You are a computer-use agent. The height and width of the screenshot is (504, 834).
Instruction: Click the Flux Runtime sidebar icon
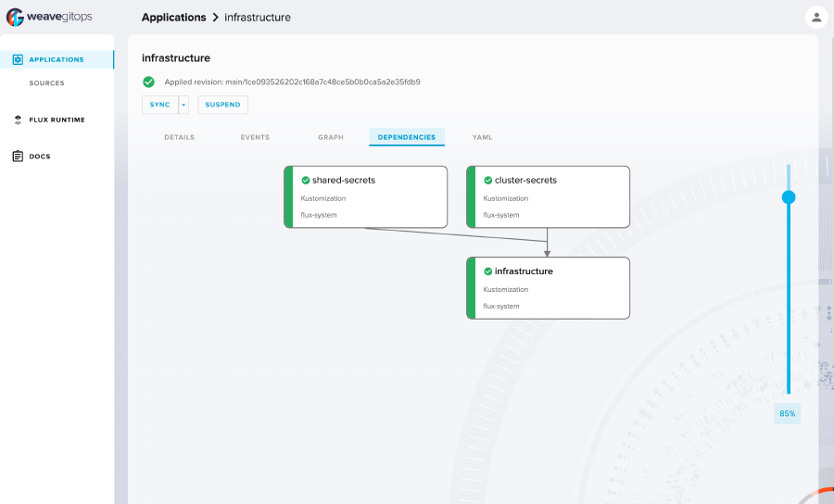click(x=18, y=120)
